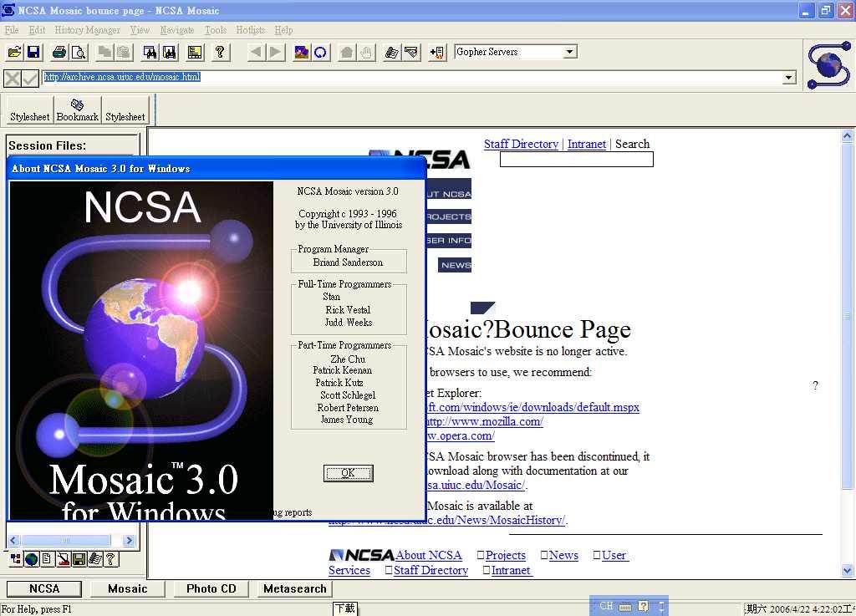The height and width of the screenshot is (616, 856).
Task: Open the Hotlists menu
Action: [250, 30]
